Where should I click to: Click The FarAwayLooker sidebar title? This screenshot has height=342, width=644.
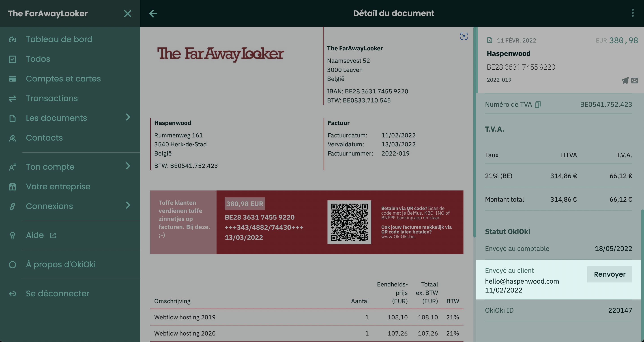click(x=48, y=13)
